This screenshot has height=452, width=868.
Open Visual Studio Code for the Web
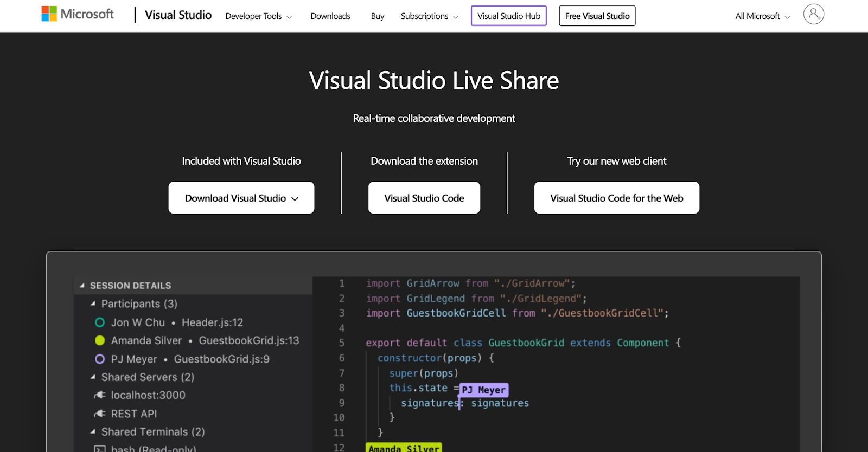pos(617,198)
